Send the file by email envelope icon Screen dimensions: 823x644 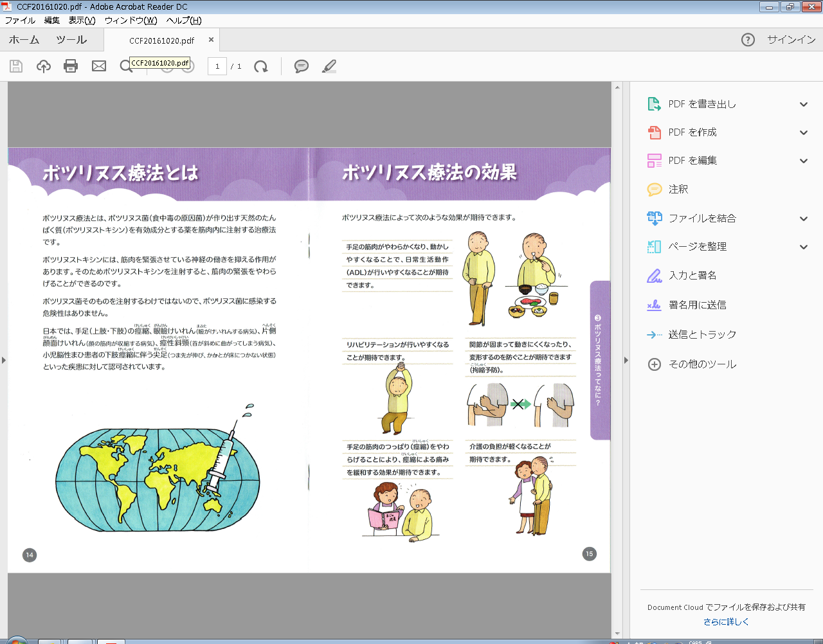click(99, 66)
